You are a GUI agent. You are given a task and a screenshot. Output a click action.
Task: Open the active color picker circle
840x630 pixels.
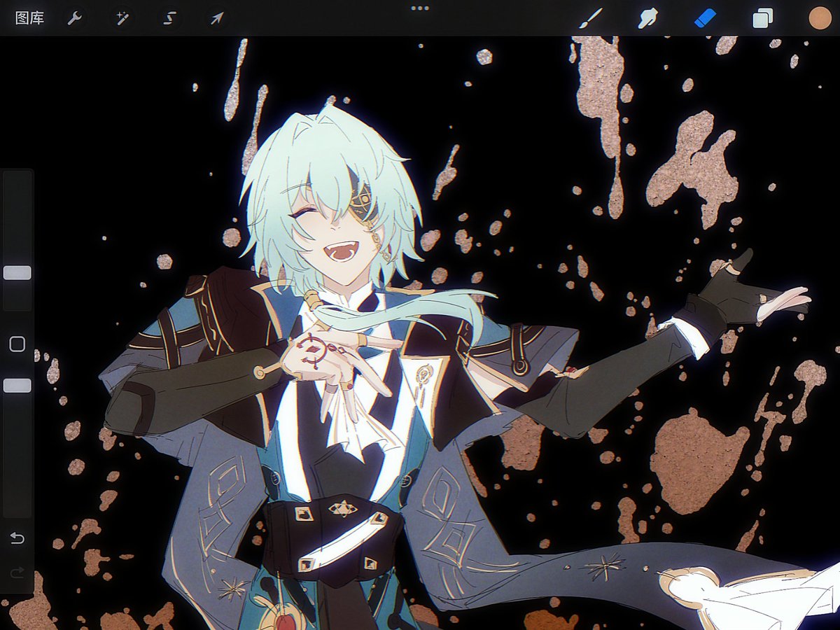[820, 18]
